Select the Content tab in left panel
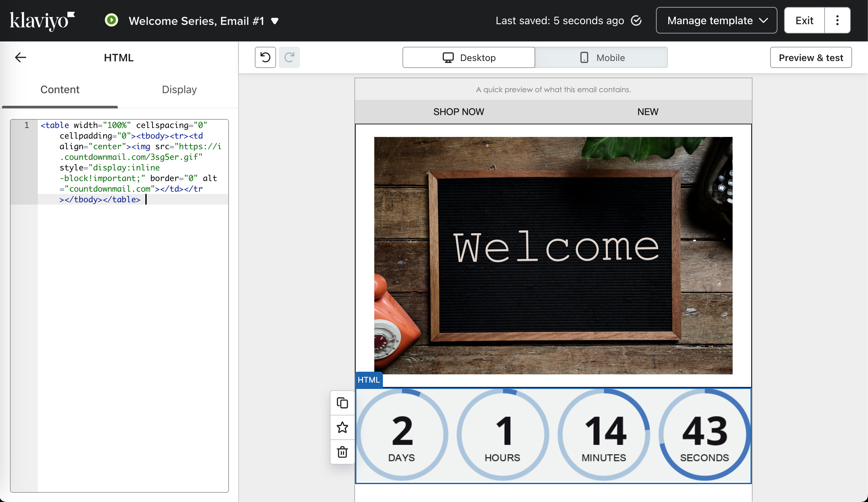This screenshot has height=502, width=868. [60, 89]
